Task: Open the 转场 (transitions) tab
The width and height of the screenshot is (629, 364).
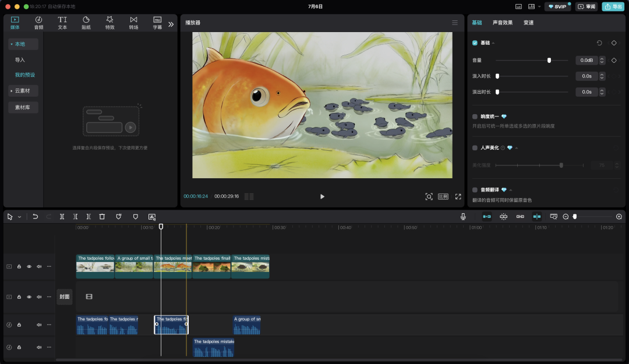Action: 133,23
